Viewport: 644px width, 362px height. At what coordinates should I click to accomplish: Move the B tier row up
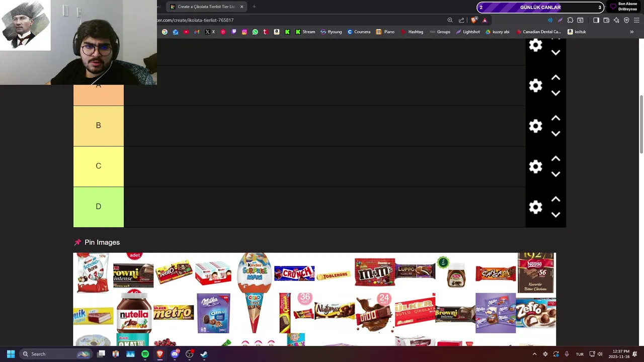[555, 118]
